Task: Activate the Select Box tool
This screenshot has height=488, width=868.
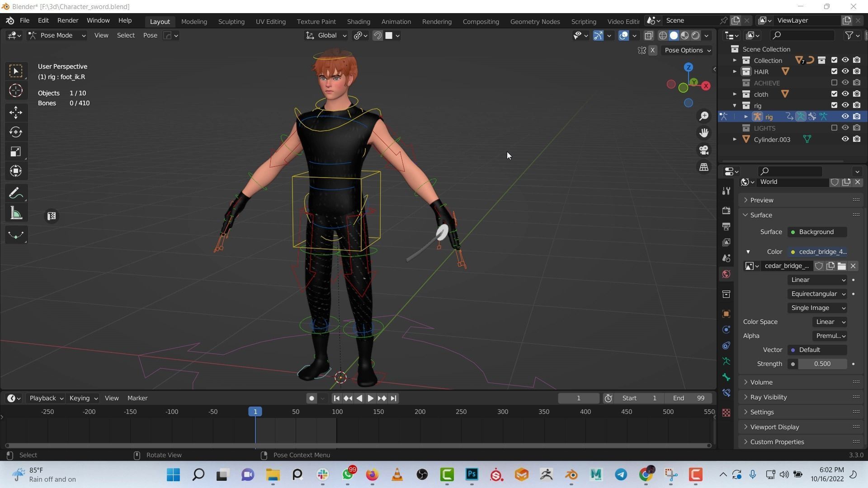Action: pyautogui.click(x=16, y=71)
